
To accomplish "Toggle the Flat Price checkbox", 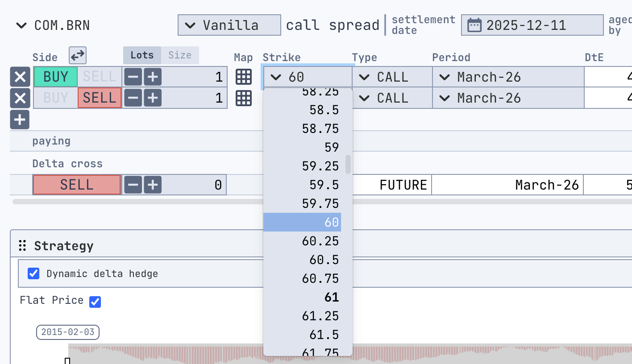I will pos(95,302).
